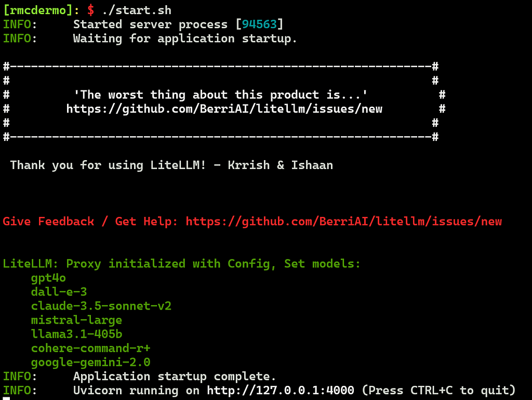Open the red Give Feedback GitHub link
The image size is (532, 400).
344,222
